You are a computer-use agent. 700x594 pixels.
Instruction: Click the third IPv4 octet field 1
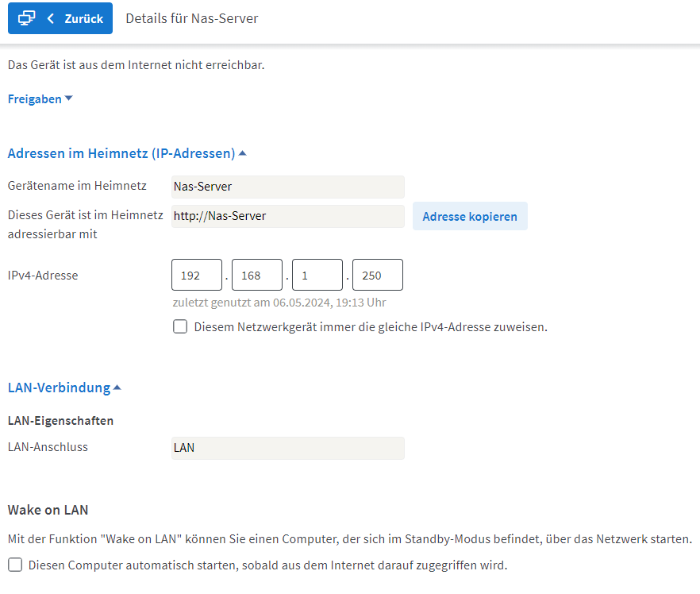pyautogui.click(x=317, y=275)
